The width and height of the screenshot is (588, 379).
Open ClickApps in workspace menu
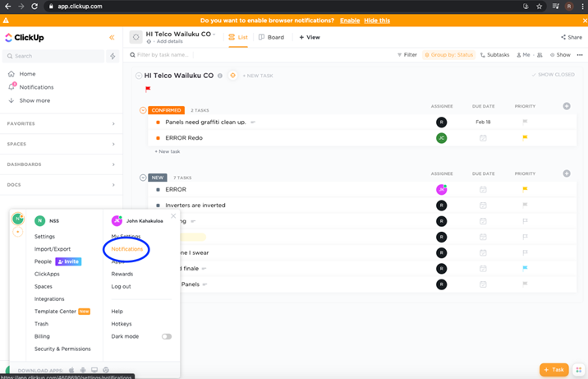47,274
